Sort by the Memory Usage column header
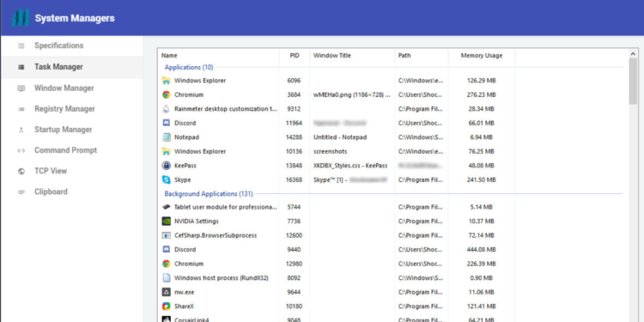This screenshot has width=644, height=322. coord(482,56)
